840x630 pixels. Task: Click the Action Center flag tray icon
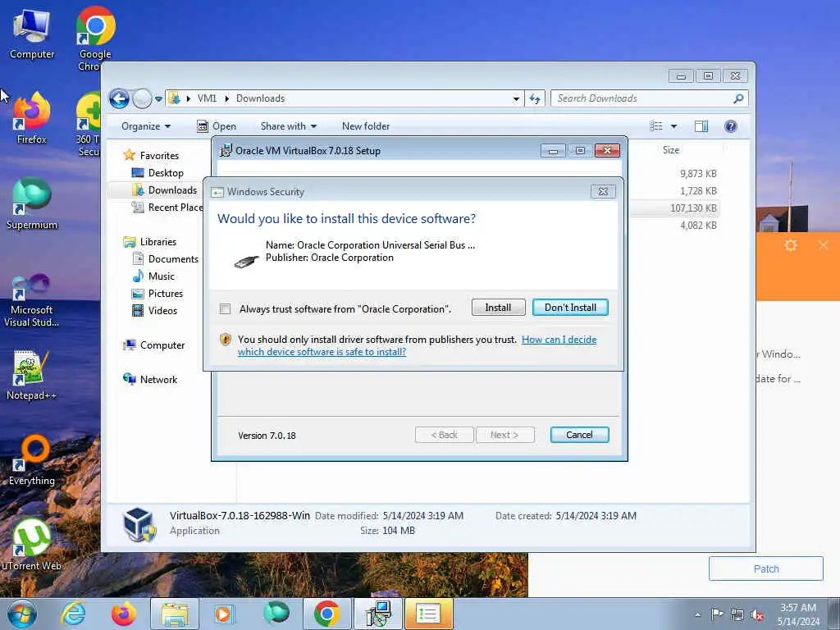[717, 614]
